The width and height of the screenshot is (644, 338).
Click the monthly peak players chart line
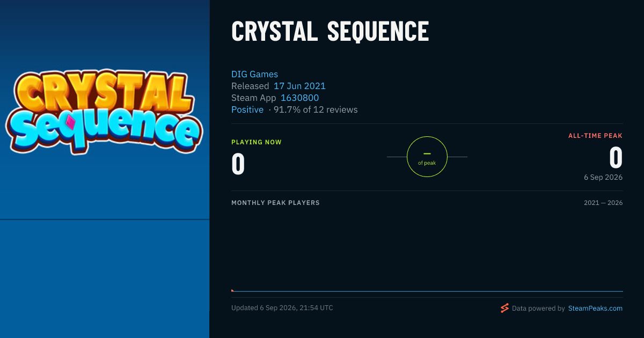point(427,291)
